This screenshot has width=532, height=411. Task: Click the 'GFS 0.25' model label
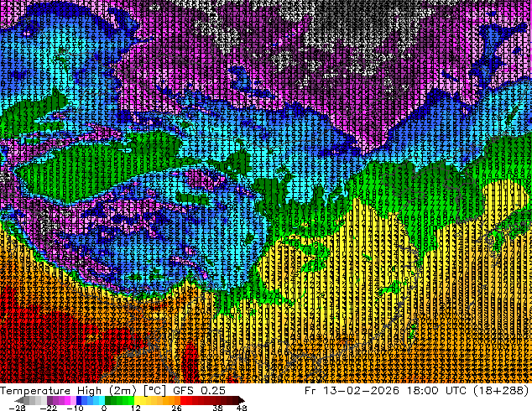pos(199,390)
